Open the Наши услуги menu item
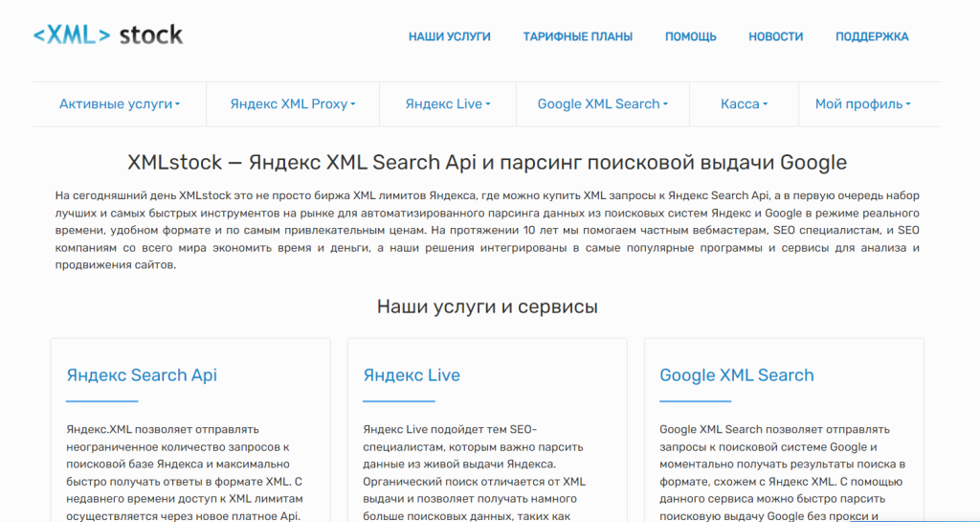This screenshot has width=980, height=522. click(450, 37)
